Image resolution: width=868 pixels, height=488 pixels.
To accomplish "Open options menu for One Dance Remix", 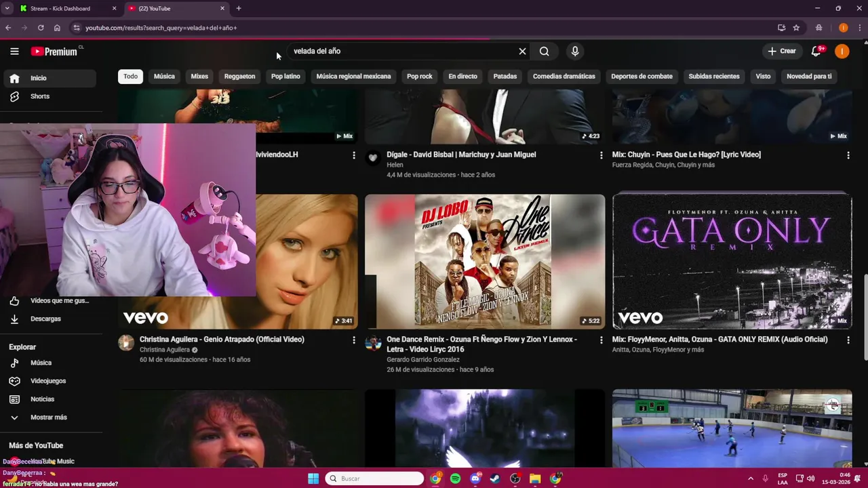I will 601,340.
